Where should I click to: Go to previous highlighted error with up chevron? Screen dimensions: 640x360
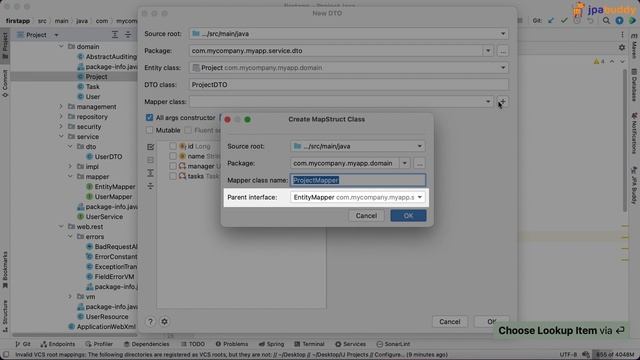point(612,61)
